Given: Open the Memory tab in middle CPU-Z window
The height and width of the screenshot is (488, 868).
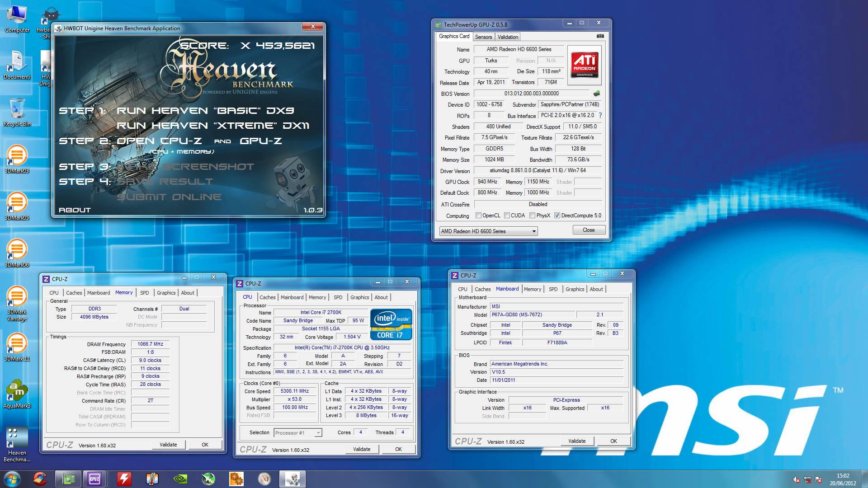Looking at the screenshot, I should click(x=317, y=297).
